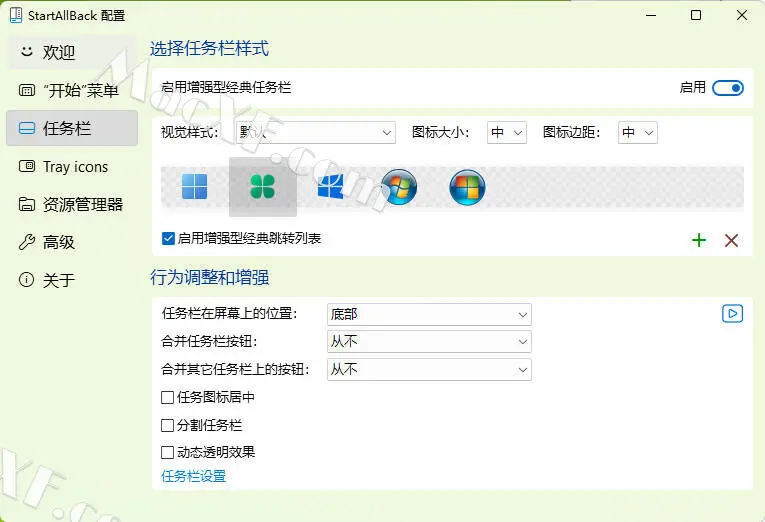Image resolution: width=765 pixels, height=522 pixels.
Task: Open the 资源管理器 section
Action: 72,204
